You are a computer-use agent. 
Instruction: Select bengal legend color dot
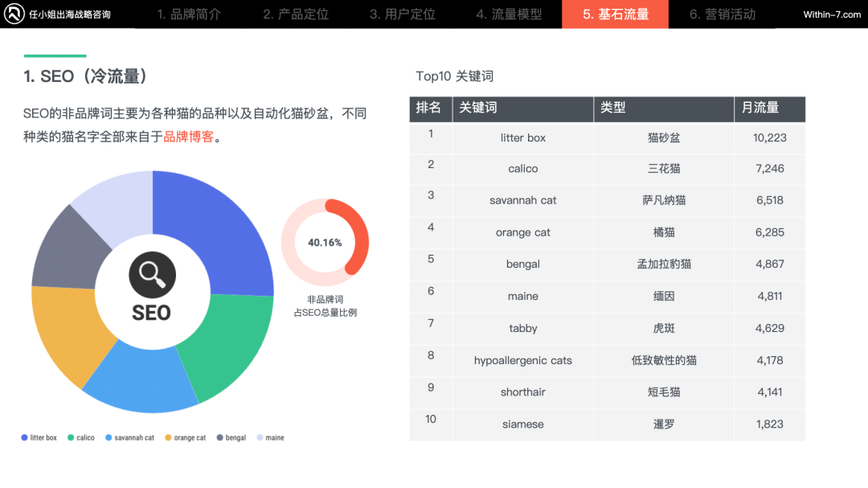pos(219,437)
